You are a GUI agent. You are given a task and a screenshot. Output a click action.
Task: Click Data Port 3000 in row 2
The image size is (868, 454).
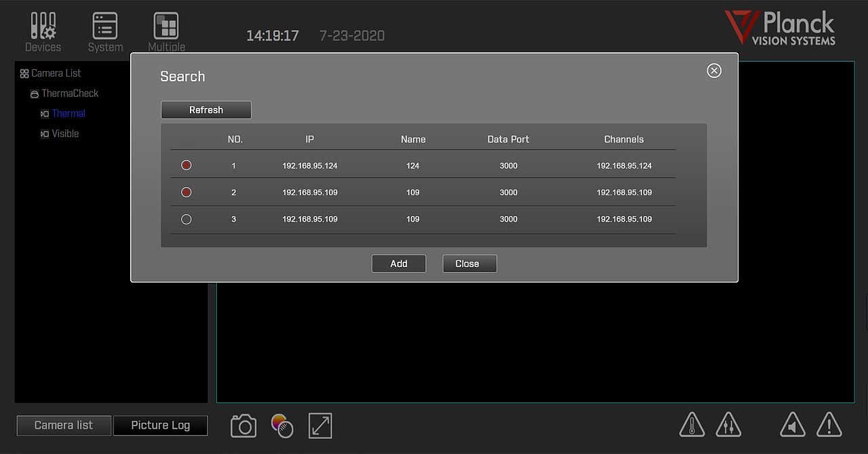509,193
